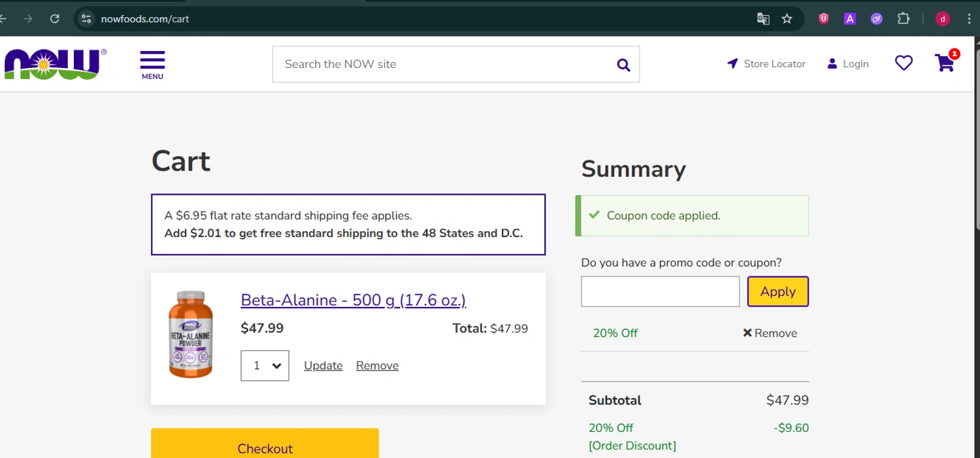
Task: Click the search magnifier icon
Action: [x=623, y=65]
